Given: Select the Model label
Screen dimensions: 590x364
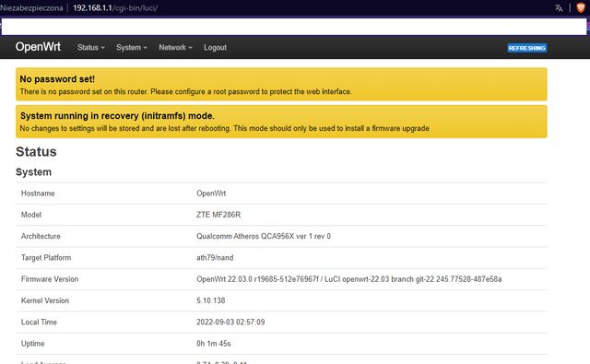Looking at the screenshot, I should pyautogui.click(x=31, y=215).
